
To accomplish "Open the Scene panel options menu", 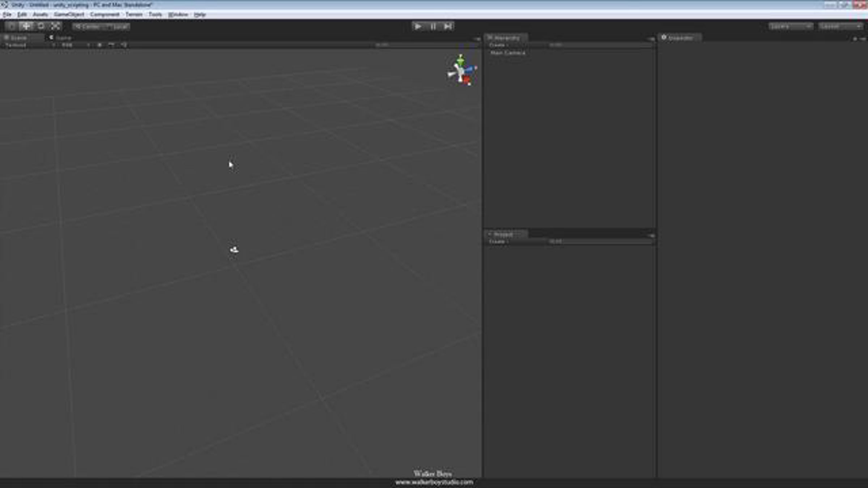I will click(x=477, y=39).
